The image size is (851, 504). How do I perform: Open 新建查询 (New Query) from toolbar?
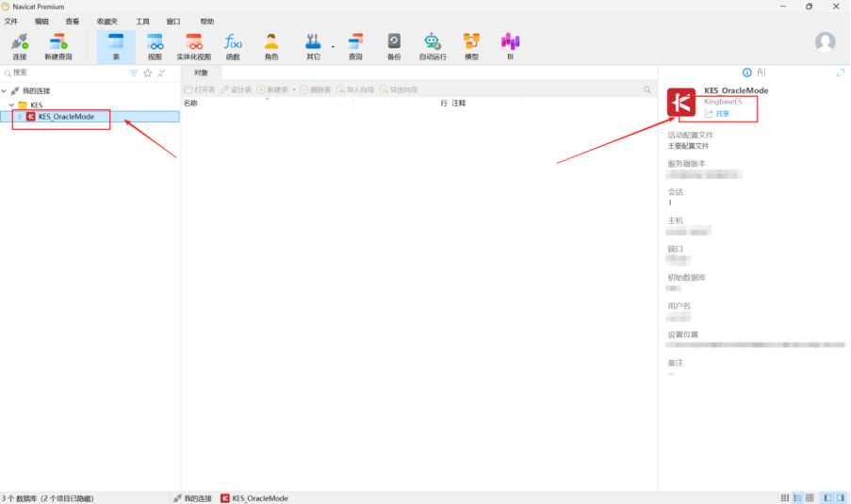pos(58,46)
